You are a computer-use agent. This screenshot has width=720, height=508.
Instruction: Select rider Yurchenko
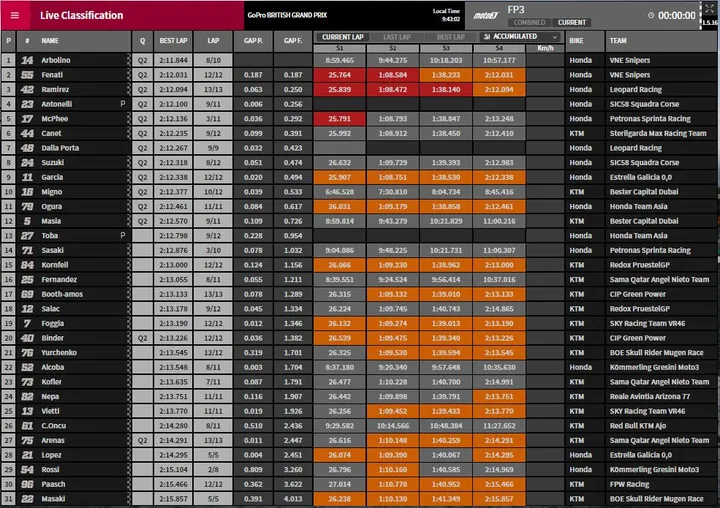tap(59, 353)
